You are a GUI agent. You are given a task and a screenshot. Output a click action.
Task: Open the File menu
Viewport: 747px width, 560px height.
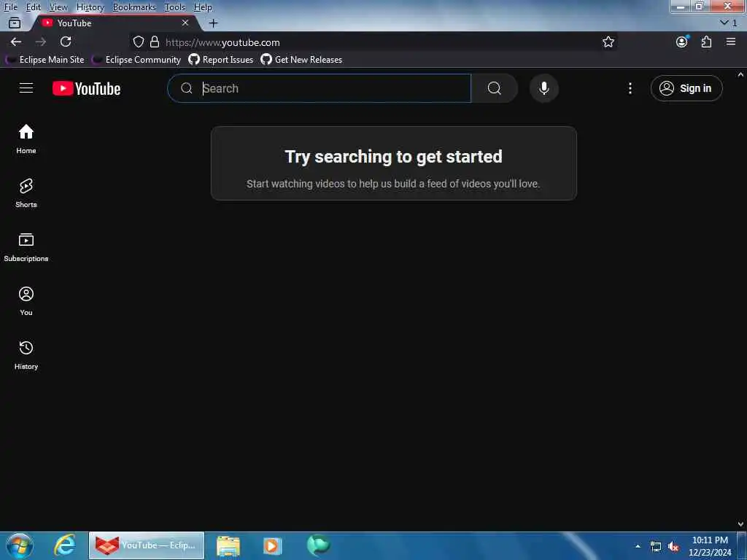[10, 7]
